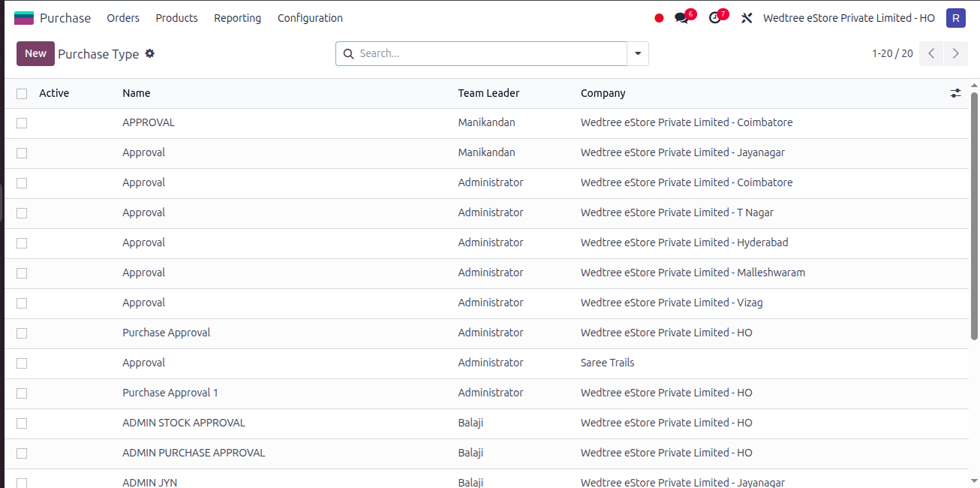Sort by the Company column header
This screenshot has height=488, width=980.
(603, 93)
